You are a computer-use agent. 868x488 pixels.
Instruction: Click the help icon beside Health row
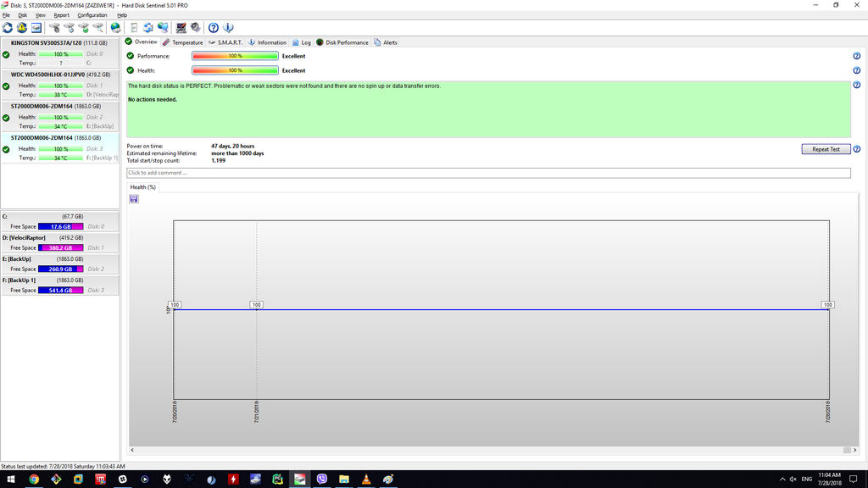(856, 70)
